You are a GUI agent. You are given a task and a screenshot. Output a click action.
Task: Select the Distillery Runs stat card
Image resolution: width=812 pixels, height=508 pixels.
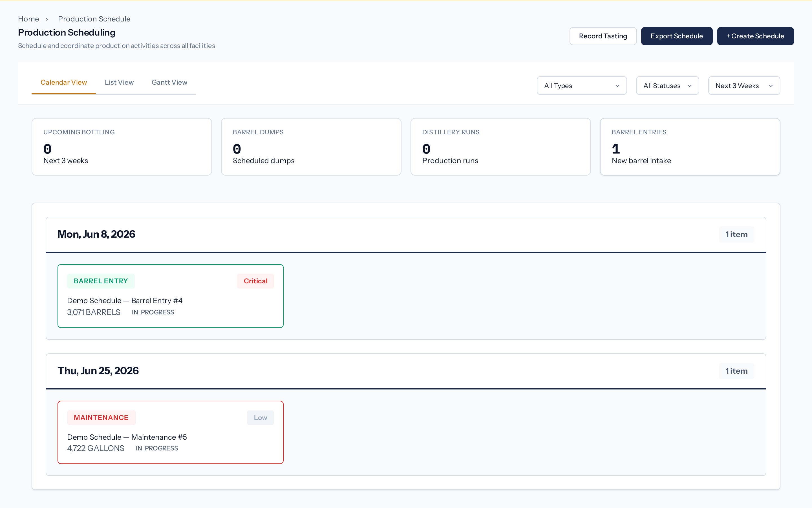pos(501,147)
